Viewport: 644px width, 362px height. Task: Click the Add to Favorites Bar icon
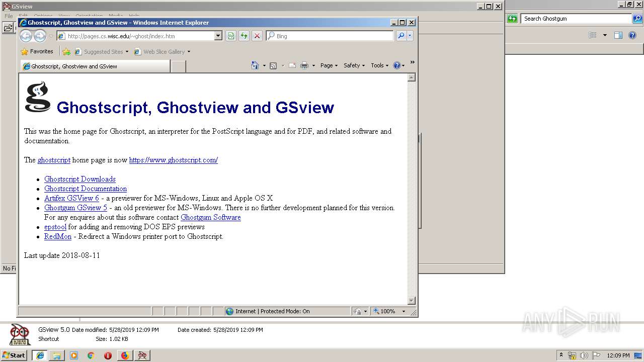(66, 51)
